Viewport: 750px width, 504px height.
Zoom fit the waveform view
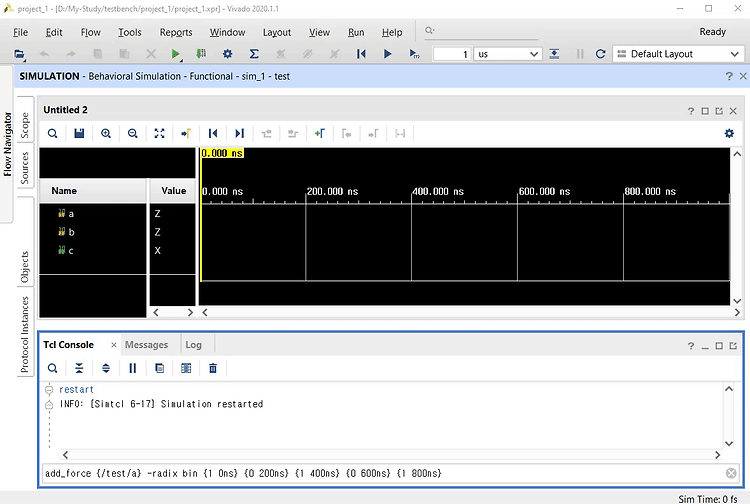pos(159,133)
